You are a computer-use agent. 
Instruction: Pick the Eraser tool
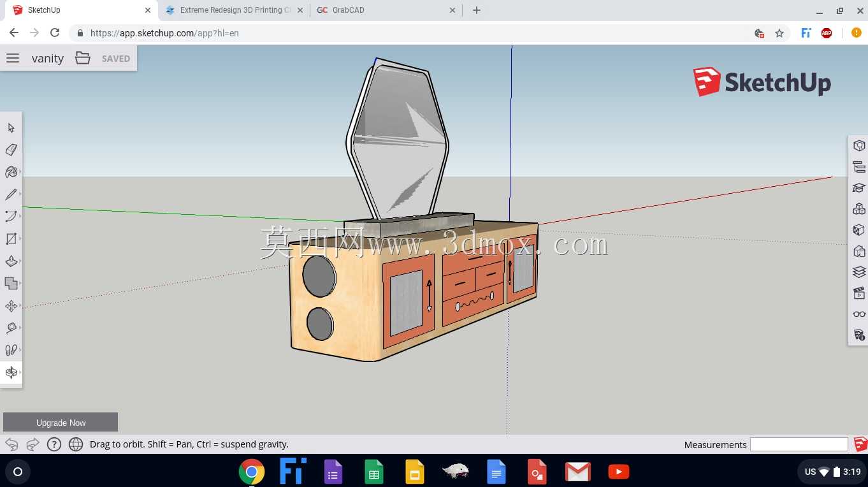11,150
